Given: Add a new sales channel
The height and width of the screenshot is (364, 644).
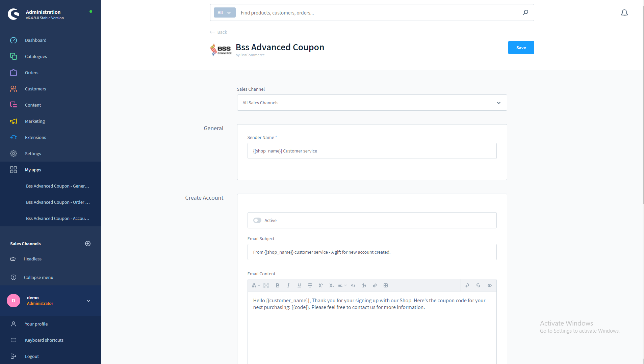Looking at the screenshot, I should click(x=88, y=244).
